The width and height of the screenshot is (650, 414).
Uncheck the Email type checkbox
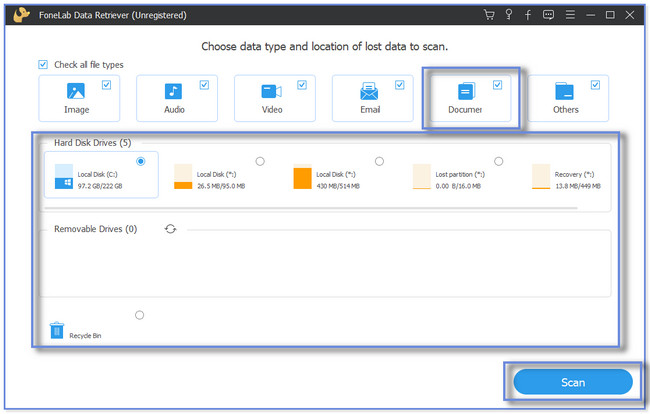(400, 85)
